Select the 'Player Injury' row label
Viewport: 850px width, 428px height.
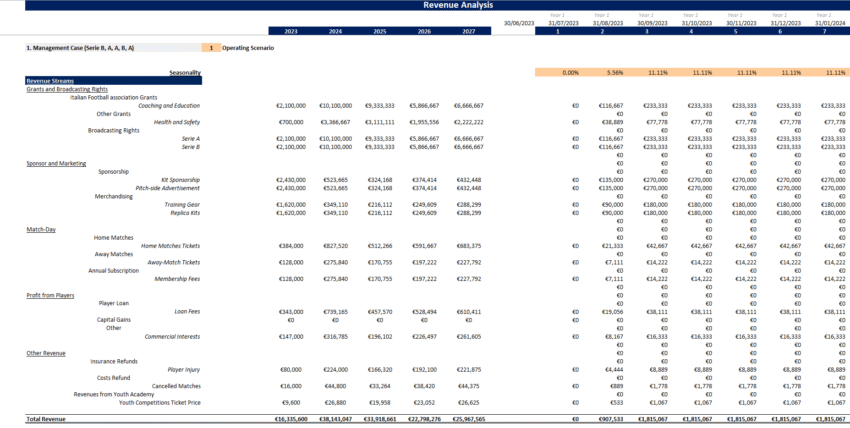184,370
